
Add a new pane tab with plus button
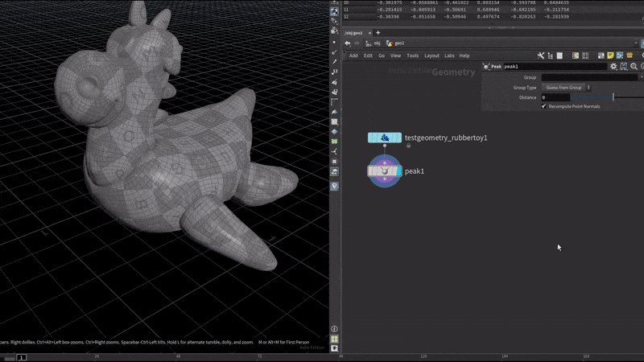tap(378, 33)
